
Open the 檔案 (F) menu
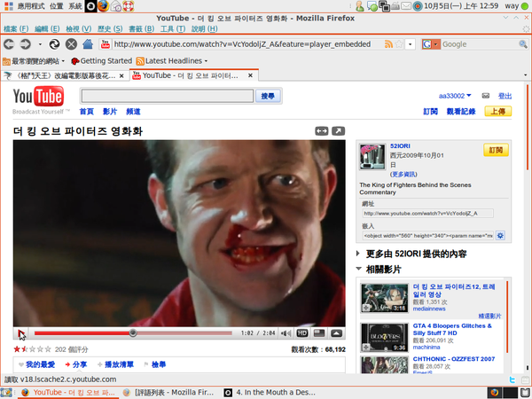pyautogui.click(x=16, y=29)
